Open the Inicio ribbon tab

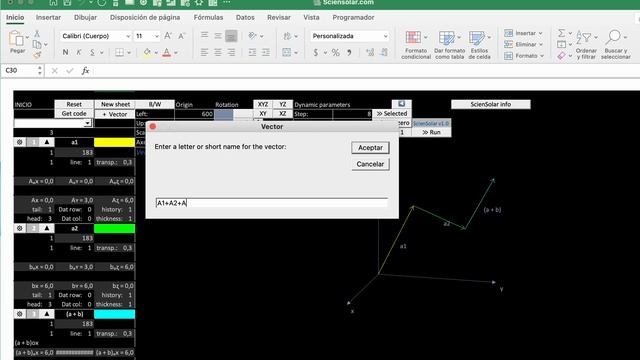15,18
